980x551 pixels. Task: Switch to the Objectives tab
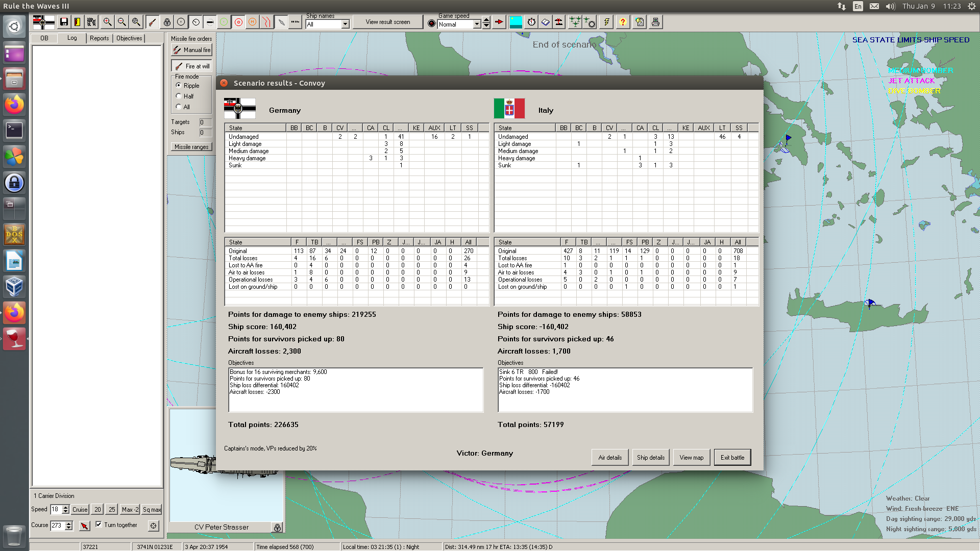click(129, 38)
